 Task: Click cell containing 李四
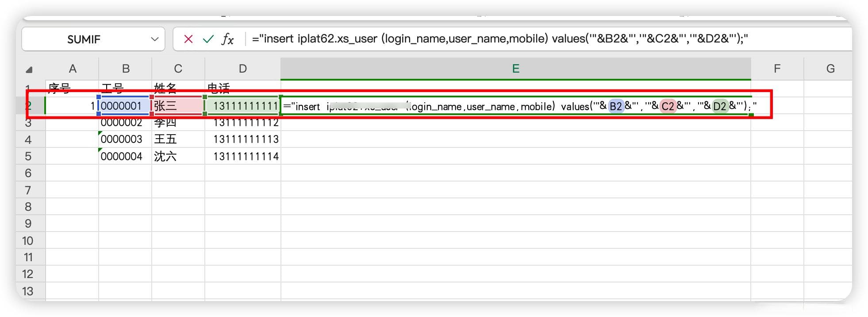click(x=178, y=123)
